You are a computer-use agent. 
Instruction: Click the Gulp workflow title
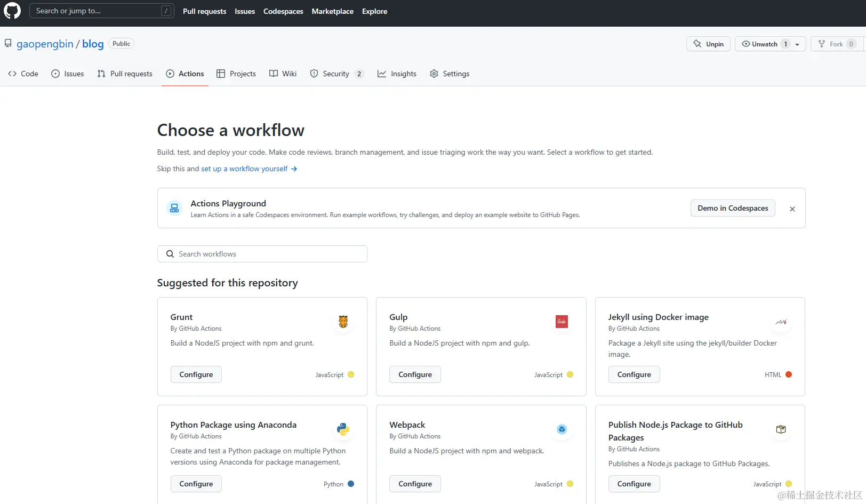[398, 317]
